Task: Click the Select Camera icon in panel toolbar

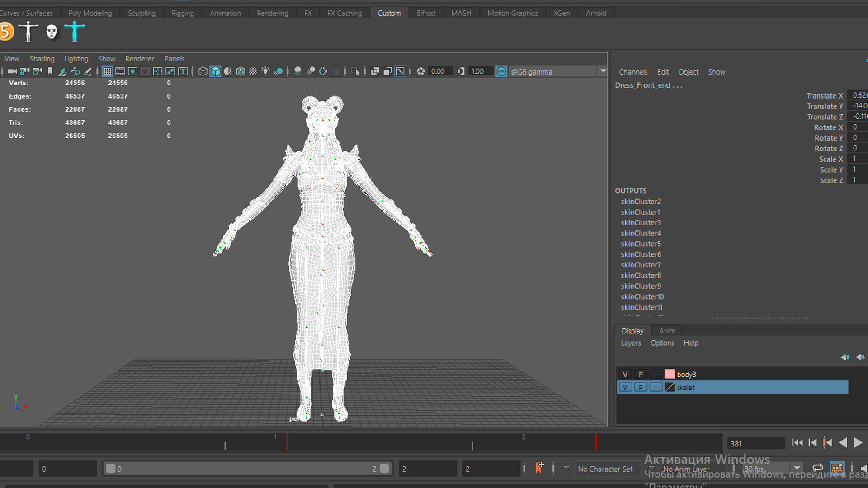Action: coord(12,71)
